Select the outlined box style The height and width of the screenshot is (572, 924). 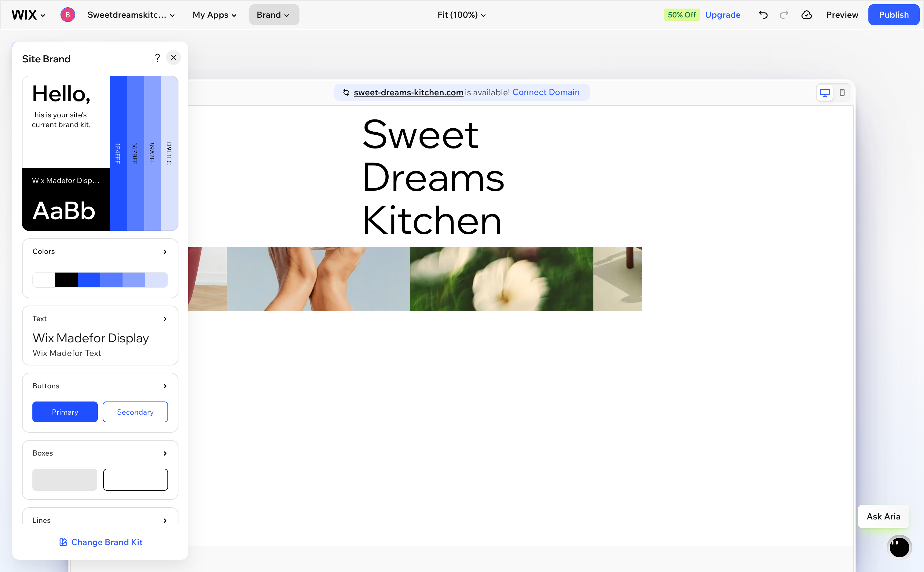coord(135,480)
